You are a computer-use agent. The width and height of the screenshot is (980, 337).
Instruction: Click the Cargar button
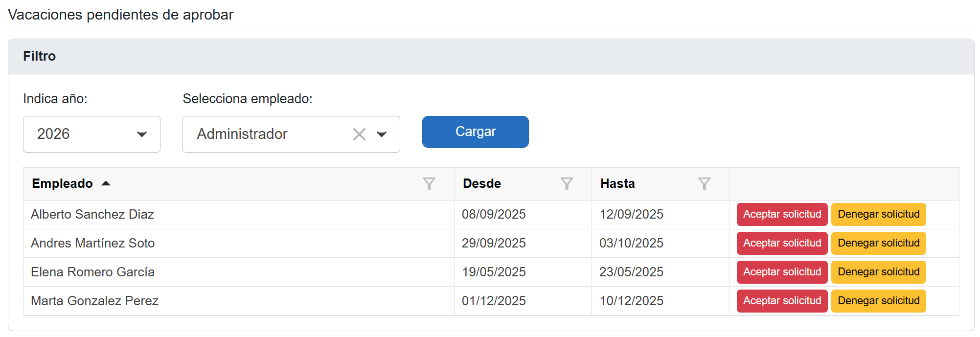tap(475, 132)
